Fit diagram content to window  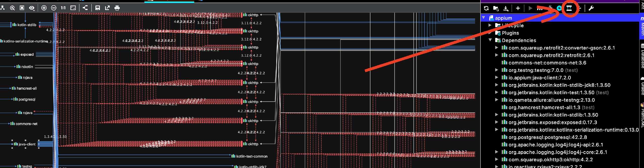coord(73,8)
